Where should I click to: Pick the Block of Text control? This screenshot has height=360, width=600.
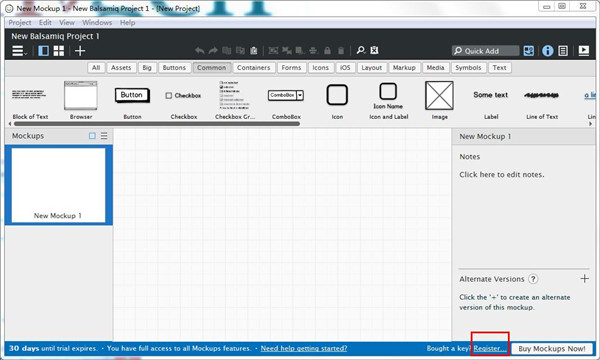click(x=30, y=100)
